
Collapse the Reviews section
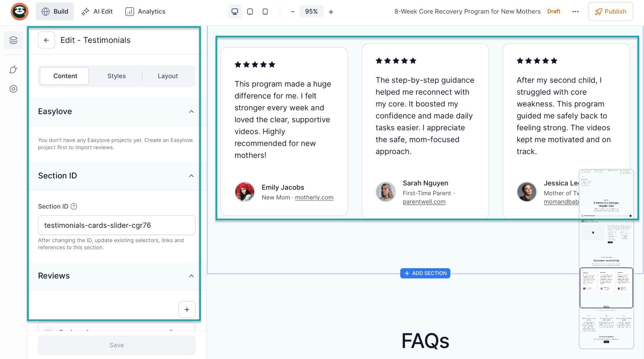pos(191,276)
